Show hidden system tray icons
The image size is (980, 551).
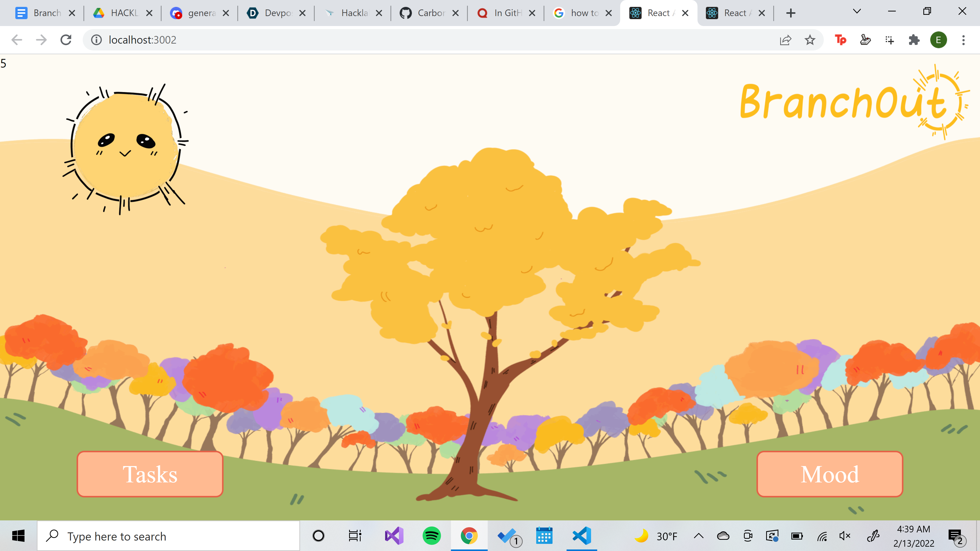click(x=699, y=536)
